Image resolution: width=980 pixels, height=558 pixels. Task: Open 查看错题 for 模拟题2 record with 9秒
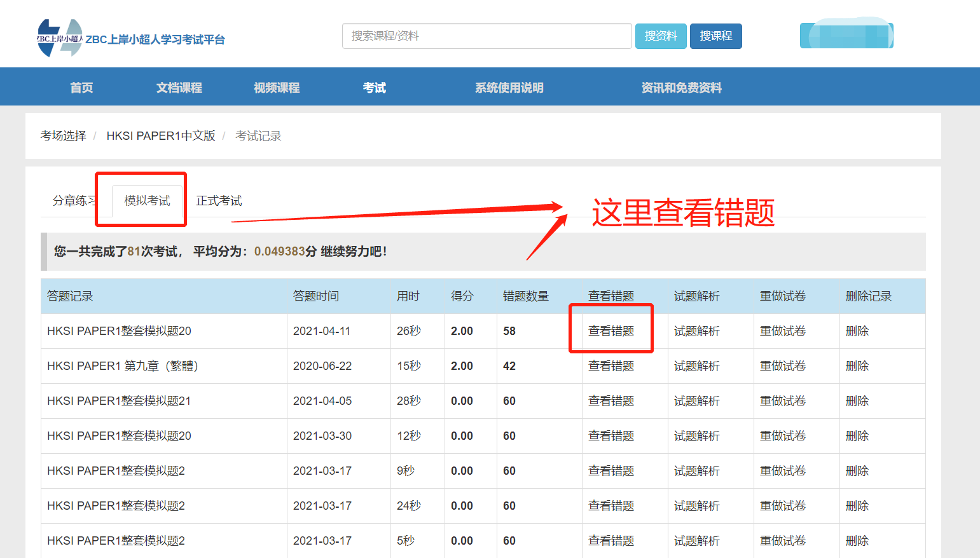[611, 471]
